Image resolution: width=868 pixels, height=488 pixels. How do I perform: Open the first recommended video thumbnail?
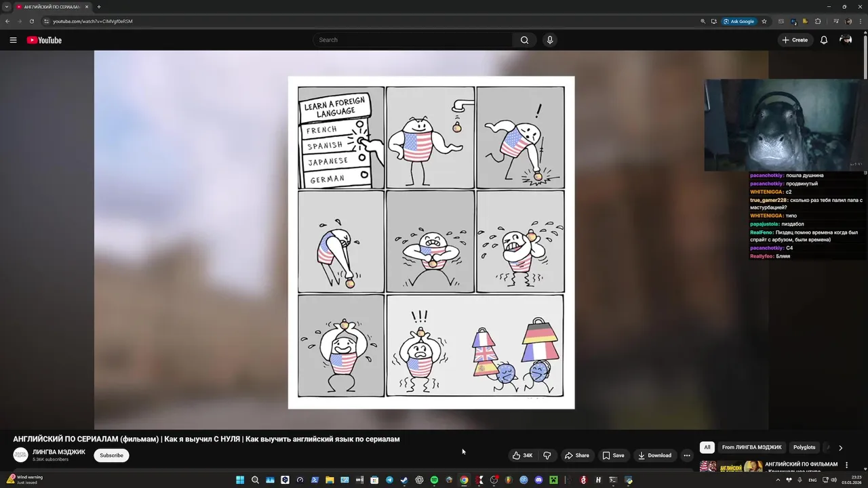731,467
